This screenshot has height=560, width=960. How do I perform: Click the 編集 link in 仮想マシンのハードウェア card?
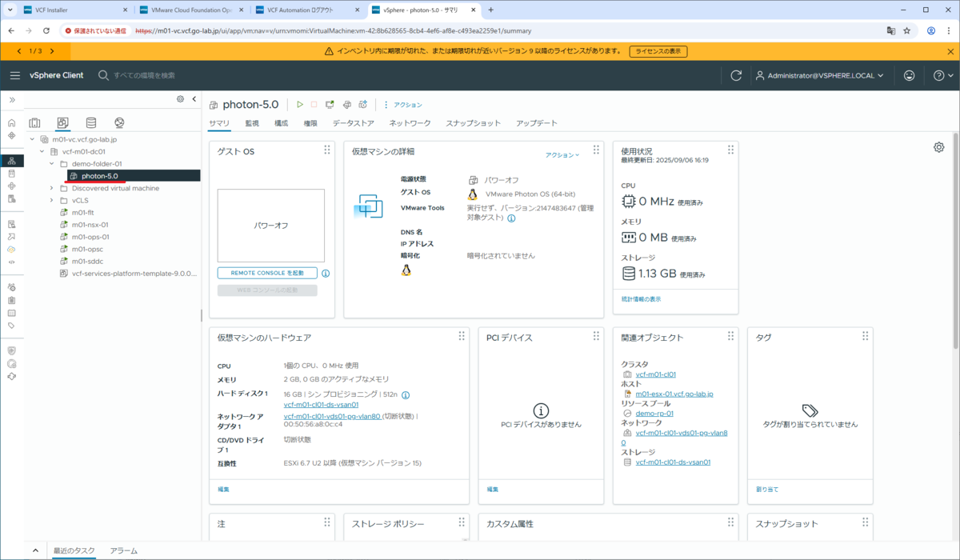tap(223, 489)
